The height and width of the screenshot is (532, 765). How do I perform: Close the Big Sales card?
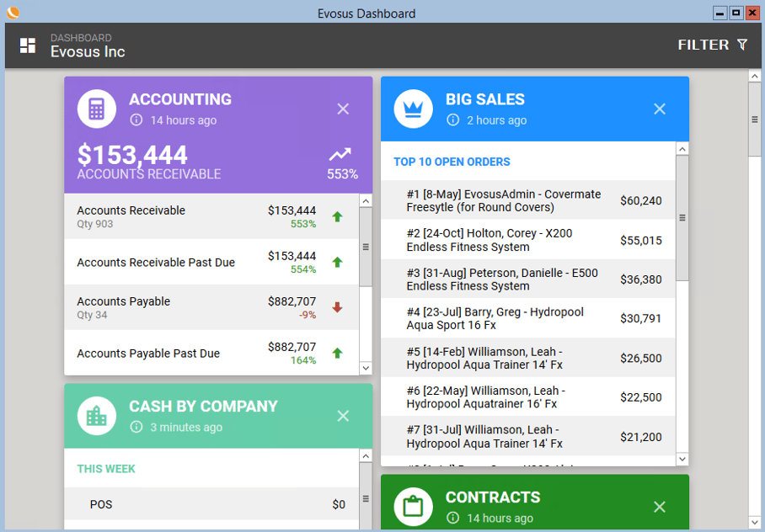coord(660,109)
